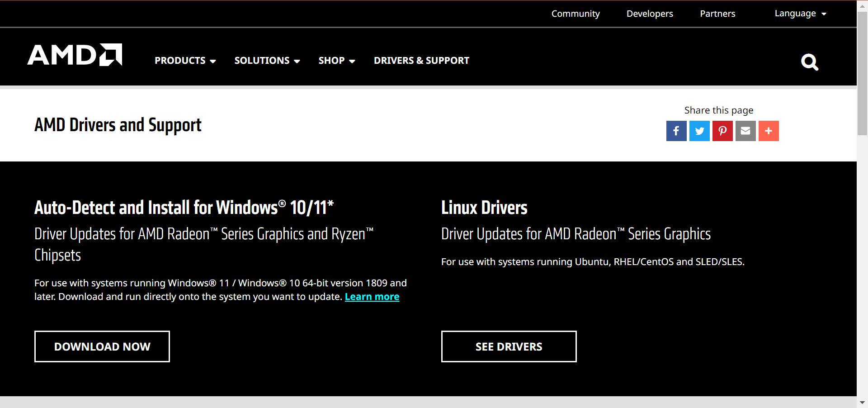Open the Learn more link

(x=372, y=297)
